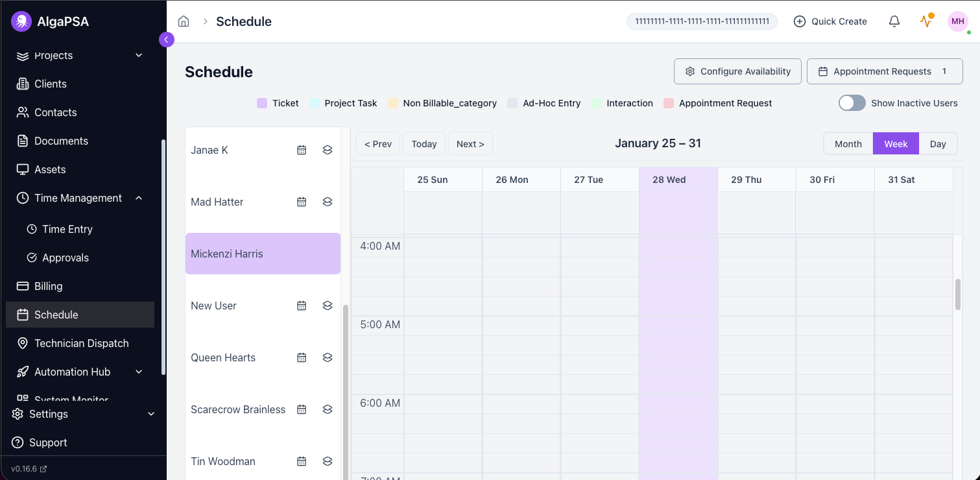Open Billing in the sidebar
This screenshot has width=980, height=480.
80,286
